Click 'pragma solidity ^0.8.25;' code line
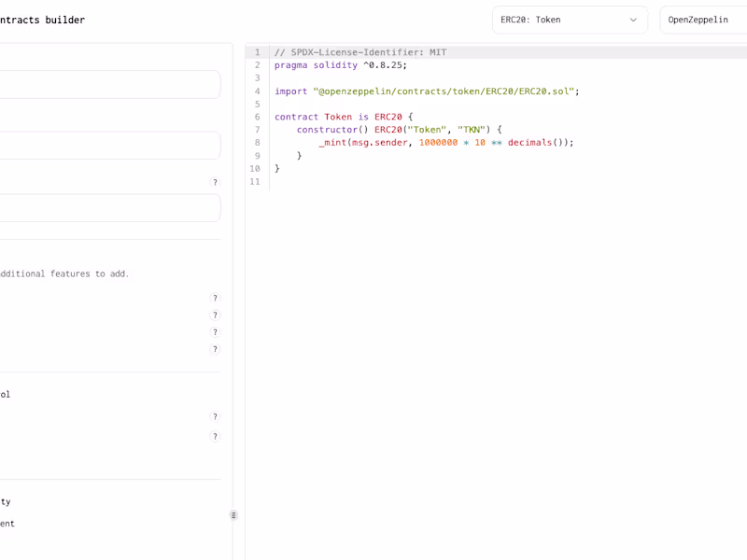 [x=341, y=65]
